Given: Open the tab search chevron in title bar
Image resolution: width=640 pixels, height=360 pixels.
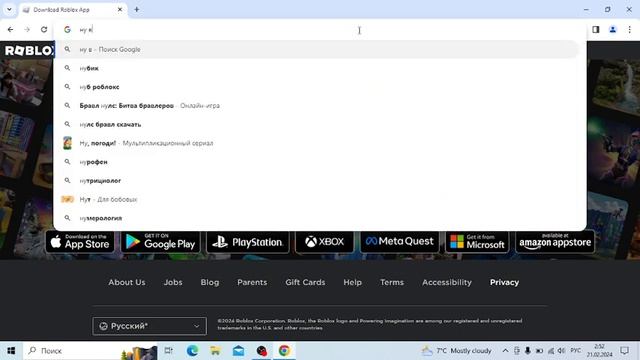Looking at the screenshot, I should tap(9, 9).
